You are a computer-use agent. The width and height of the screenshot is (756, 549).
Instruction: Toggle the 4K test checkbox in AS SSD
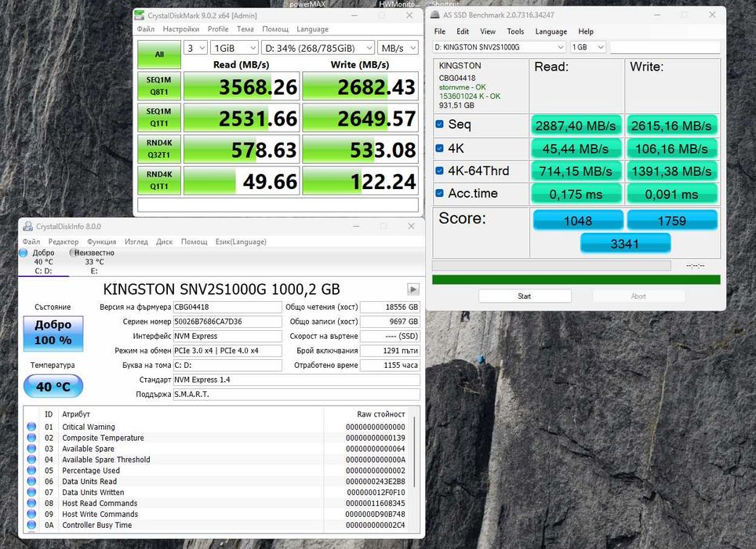pos(439,148)
